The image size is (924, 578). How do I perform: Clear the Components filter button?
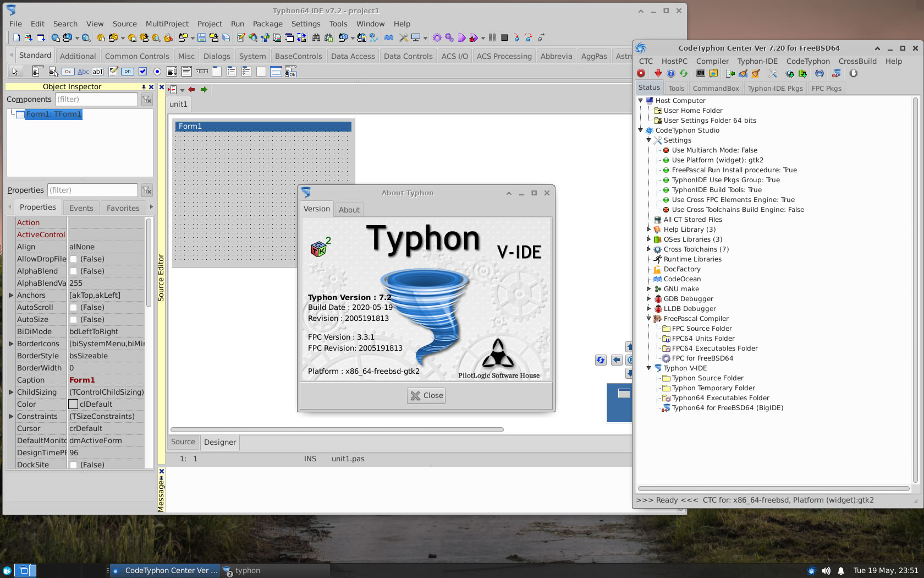click(147, 99)
